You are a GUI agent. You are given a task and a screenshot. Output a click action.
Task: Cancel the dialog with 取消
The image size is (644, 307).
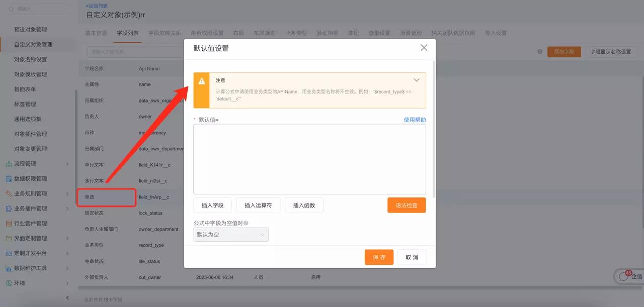412,257
